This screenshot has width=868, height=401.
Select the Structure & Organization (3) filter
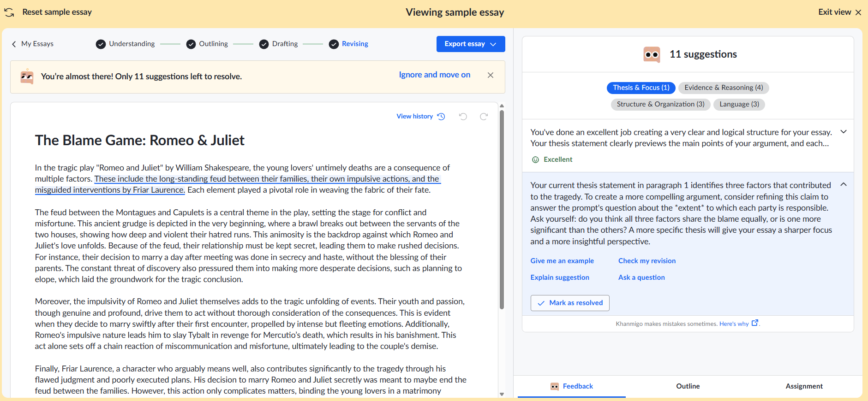(x=660, y=104)
